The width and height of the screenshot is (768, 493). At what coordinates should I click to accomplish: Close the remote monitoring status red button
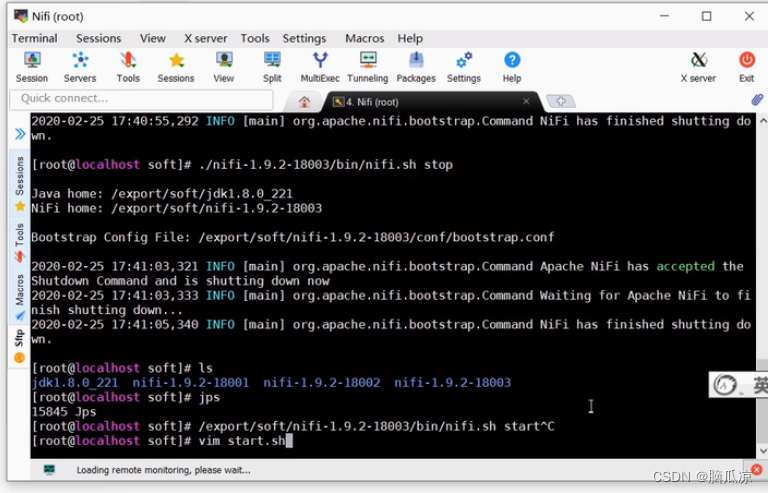756,470
